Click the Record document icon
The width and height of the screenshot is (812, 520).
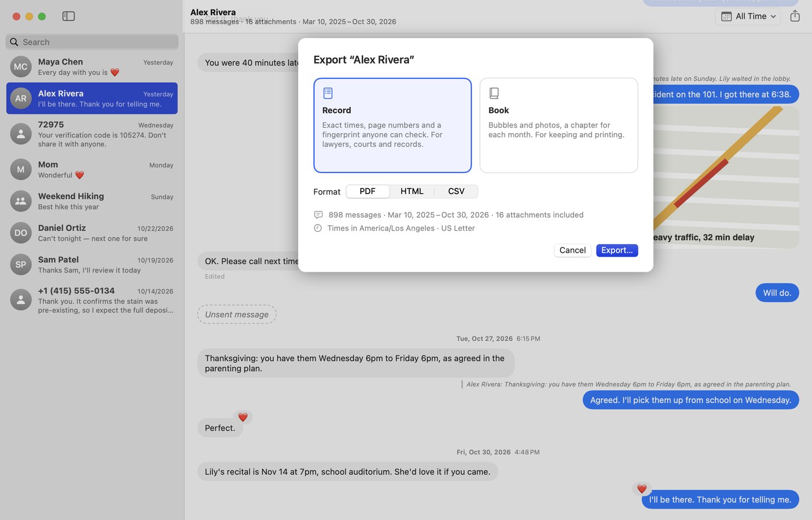[x=328, y=93]
